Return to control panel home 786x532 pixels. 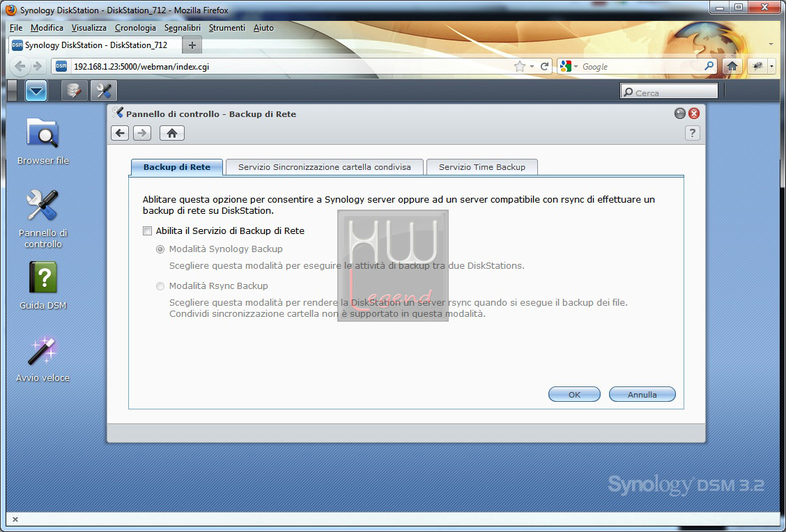click(172, 133)
